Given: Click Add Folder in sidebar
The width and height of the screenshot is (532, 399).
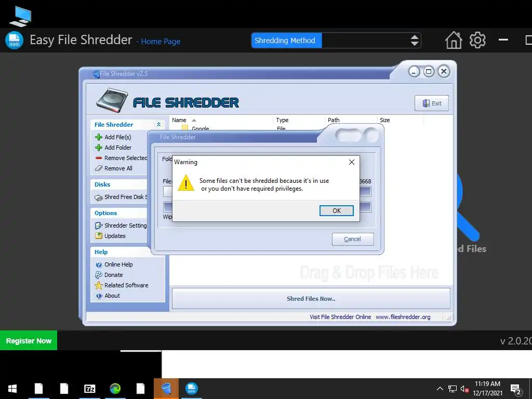Looking at the screenshot, I should pyautogui.click(x=113, y=148).
